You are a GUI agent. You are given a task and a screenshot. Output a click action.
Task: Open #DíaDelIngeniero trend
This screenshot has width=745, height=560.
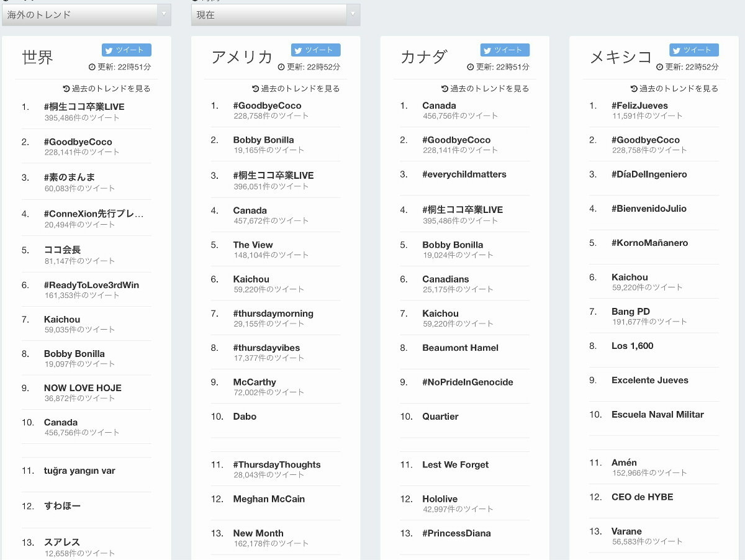[649, 174]
